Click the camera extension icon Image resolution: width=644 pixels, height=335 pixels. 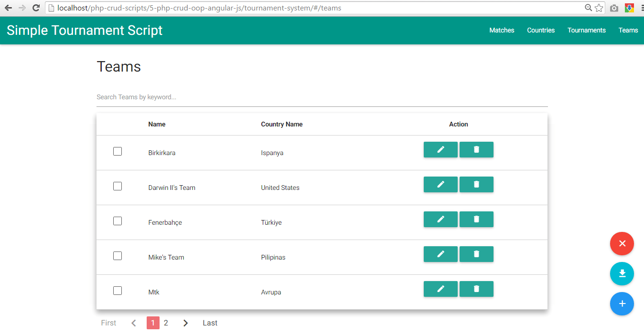614,8
